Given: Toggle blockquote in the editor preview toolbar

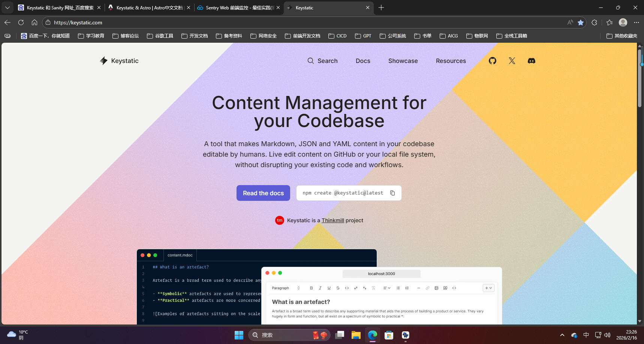Looking at the screenshot, I should [445, 288].
